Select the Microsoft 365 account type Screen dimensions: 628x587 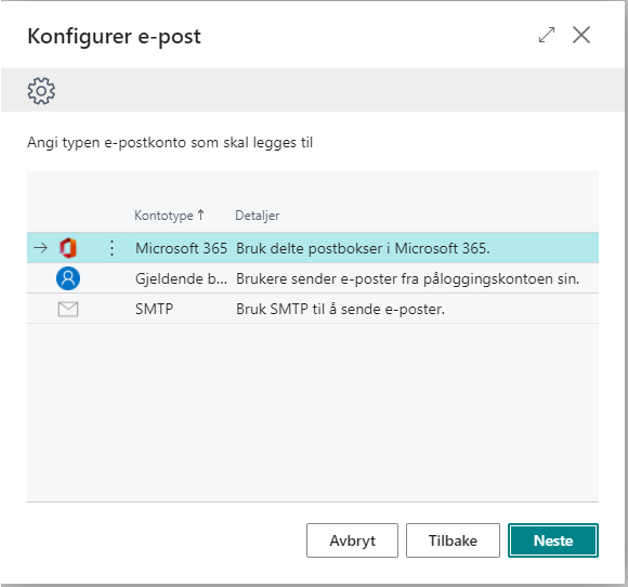[x=181, y=248]
